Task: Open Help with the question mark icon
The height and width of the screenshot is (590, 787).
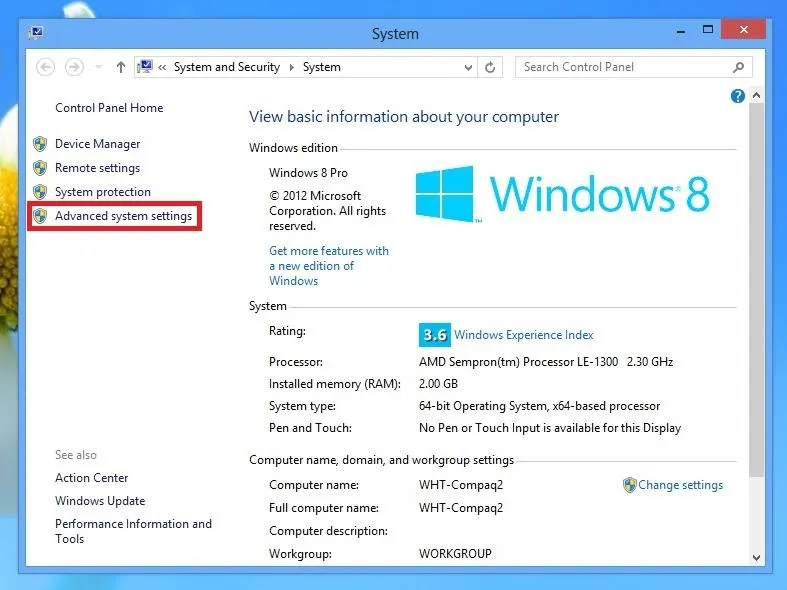Action: pos(737,96)
